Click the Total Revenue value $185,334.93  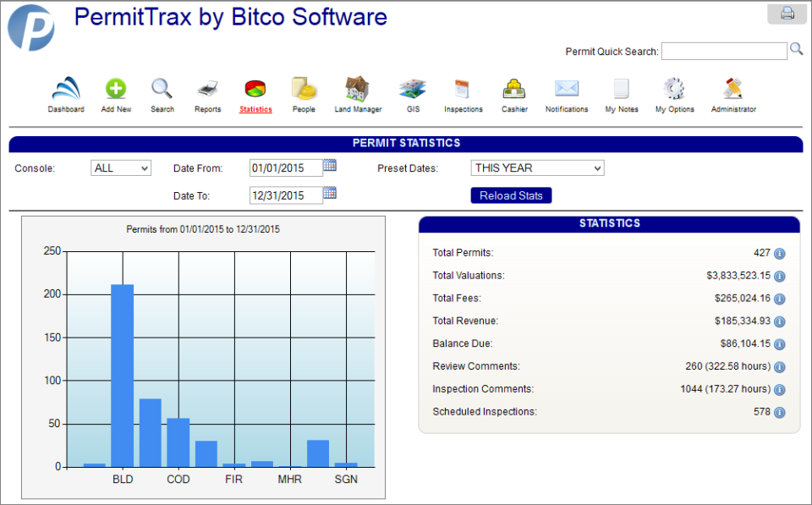pyautogui.click(x=743, y=321)
